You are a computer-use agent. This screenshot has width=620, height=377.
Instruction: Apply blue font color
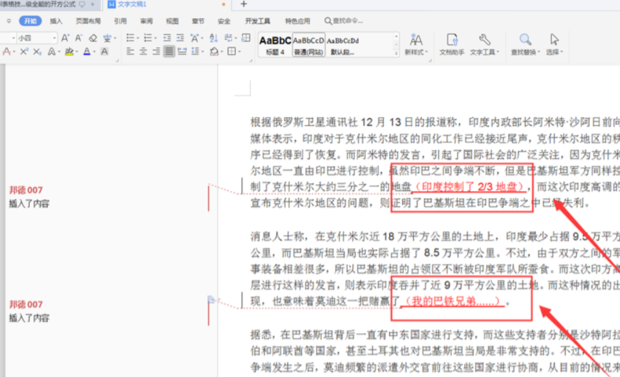pyautogui.click(x=87, y=51)
